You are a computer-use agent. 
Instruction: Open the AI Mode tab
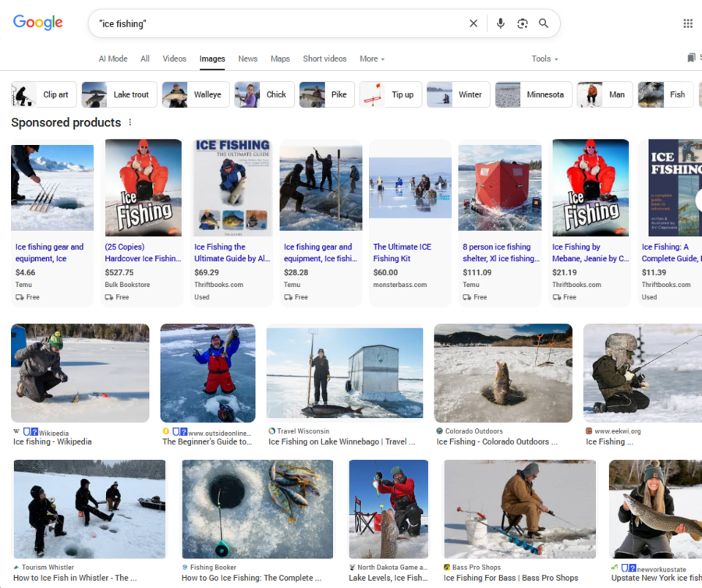click(113, 58)
